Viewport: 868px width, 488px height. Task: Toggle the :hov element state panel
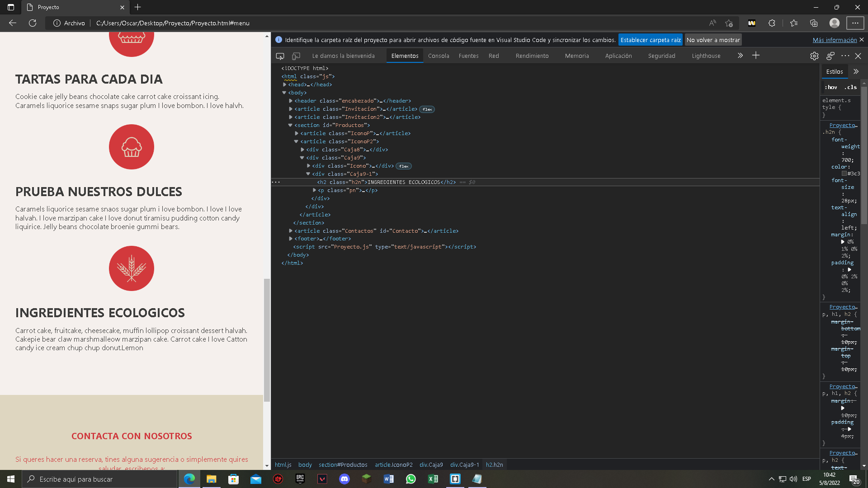click(x=831, y=87)
